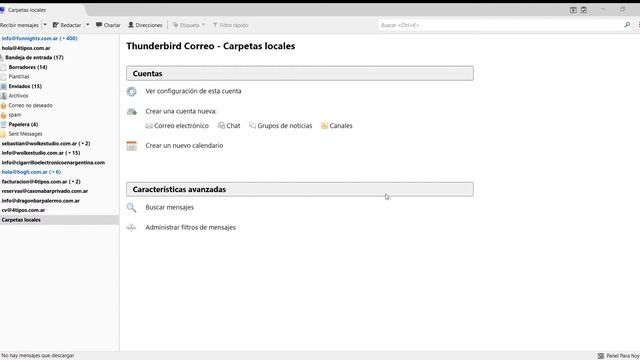Create a Grupos de noticias account
The width and height of the screenshot is (640, 360).
pos(280,126)
